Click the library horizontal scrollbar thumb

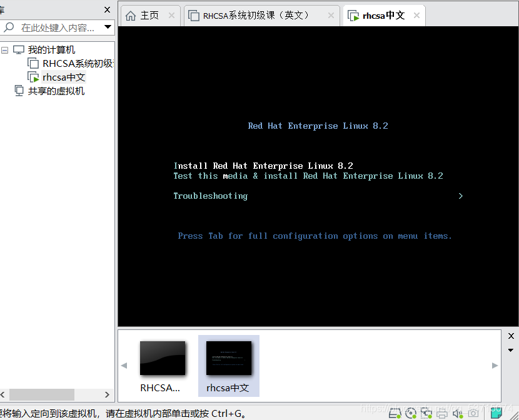click(42, 394)
